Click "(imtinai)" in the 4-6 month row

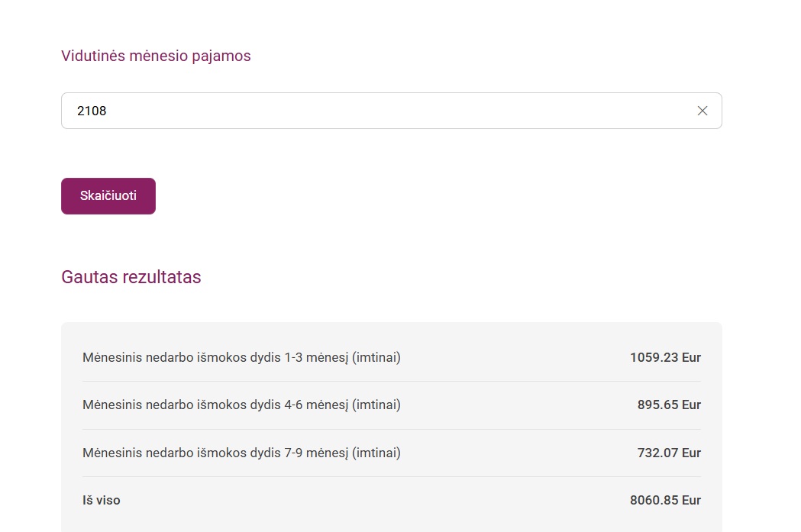pyautogui.click(x=376, y=405)
